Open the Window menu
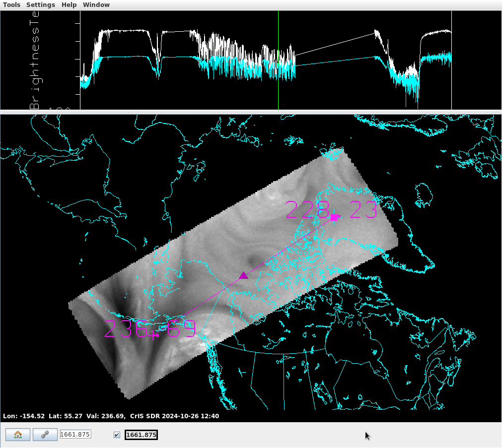 pyautogui.click(x=96, y=4)
